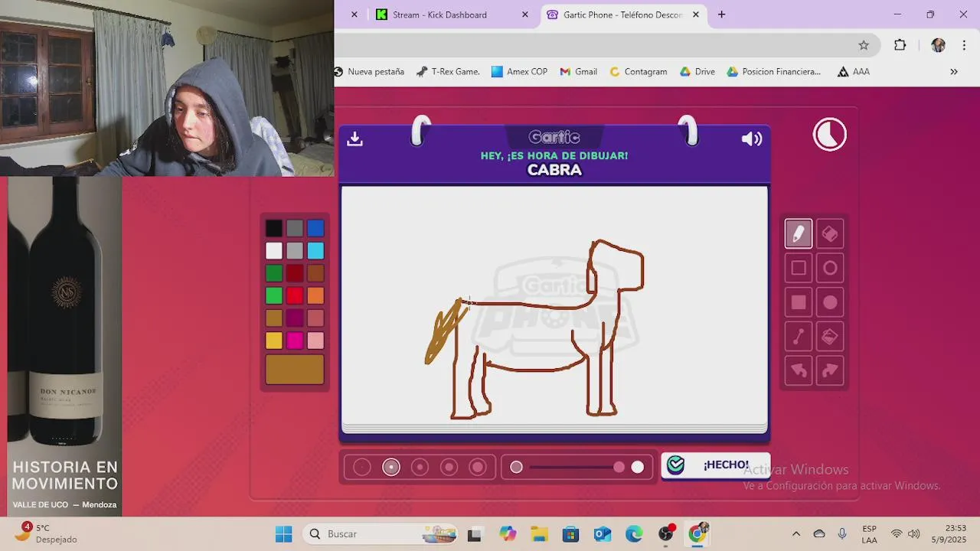Open the Windows Start menu
The width and height of the screenshot is (980, 551).
point(283,533)
